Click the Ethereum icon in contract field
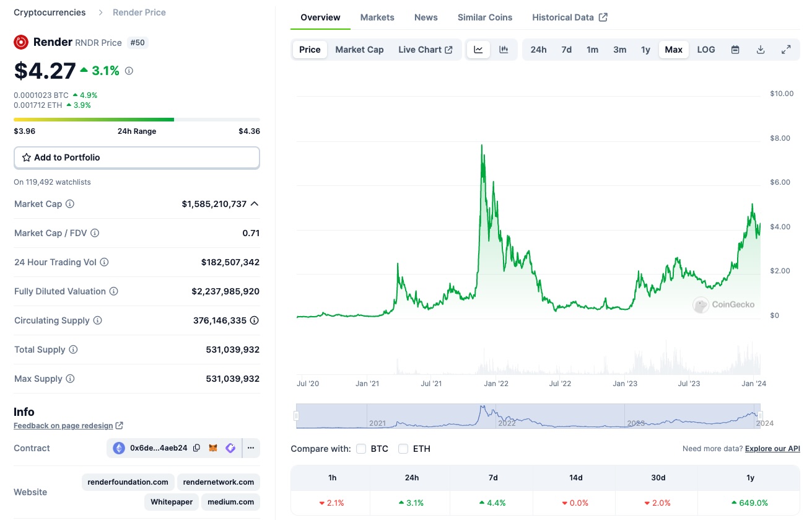Screen dimensions: 812x520 [x=118, y=448]
